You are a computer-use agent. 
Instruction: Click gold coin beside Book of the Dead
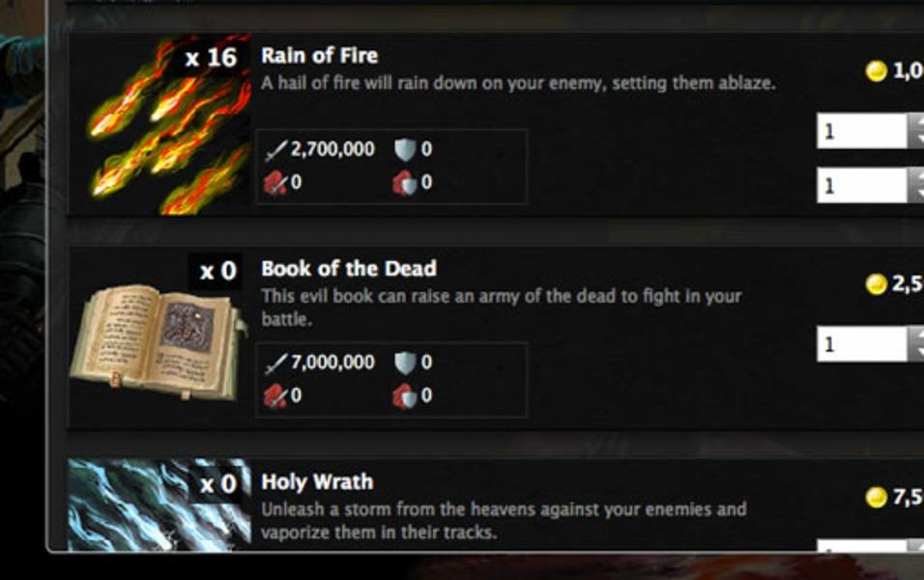click(877, 284)
